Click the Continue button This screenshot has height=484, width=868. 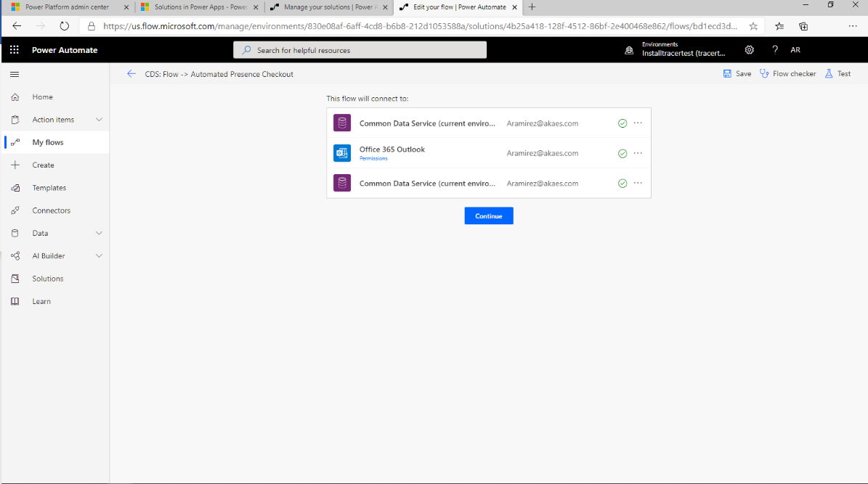[x=488, y=216]
